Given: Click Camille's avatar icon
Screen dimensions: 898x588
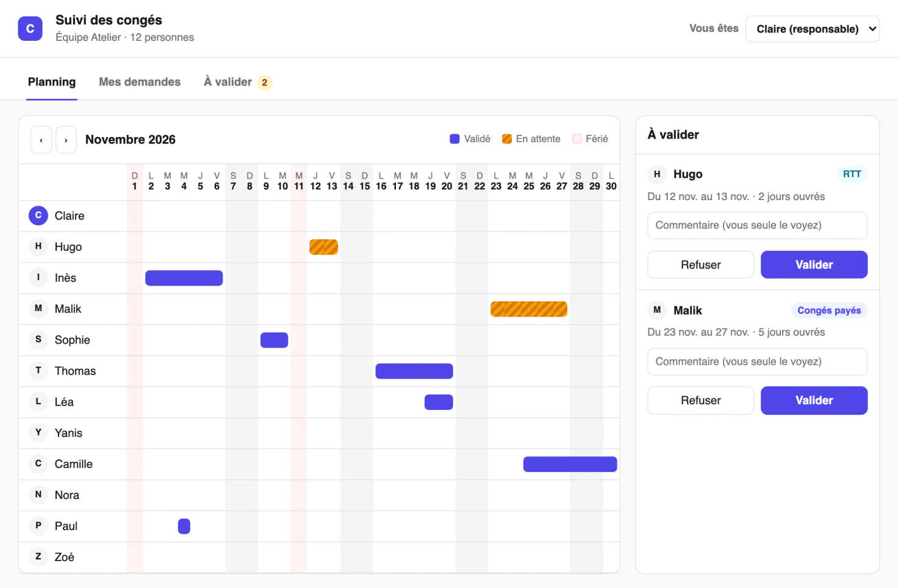Looking at the screenshot, I should [38, 464].
